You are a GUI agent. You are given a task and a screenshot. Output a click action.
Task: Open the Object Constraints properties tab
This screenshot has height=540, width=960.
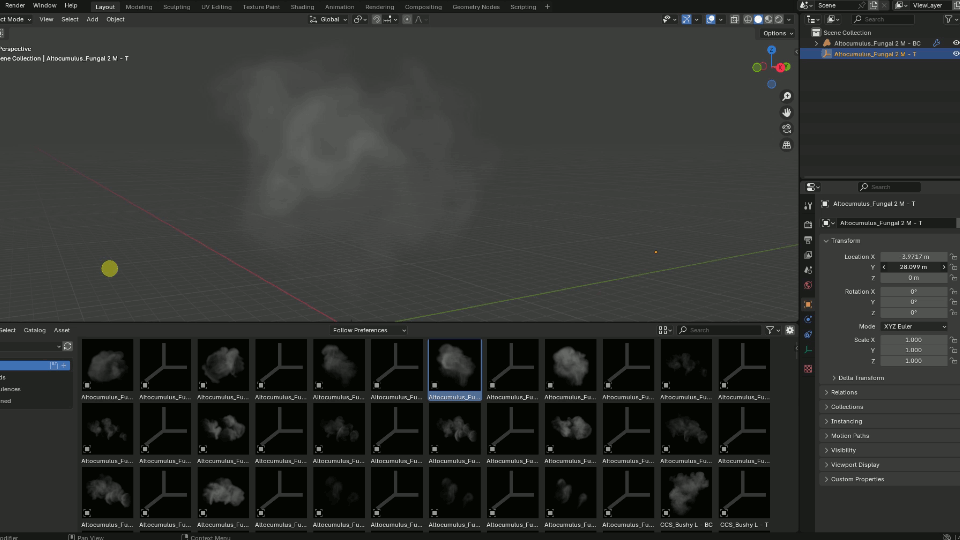(x=808, y=334)
